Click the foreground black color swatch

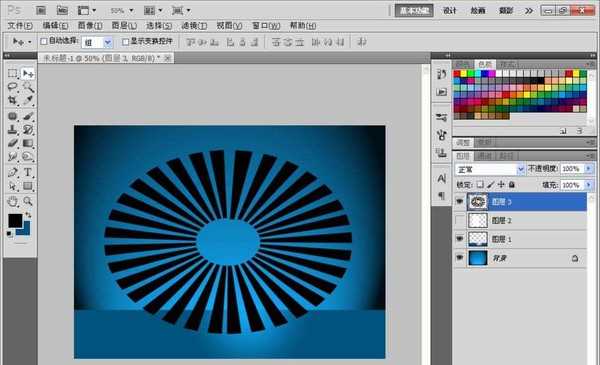(15, 221)
